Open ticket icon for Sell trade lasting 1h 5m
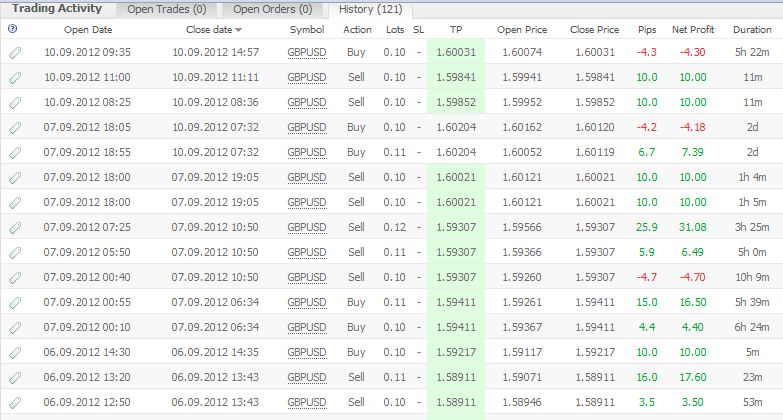This screenshot has width=783, height=420. click(x=15, y=202)
